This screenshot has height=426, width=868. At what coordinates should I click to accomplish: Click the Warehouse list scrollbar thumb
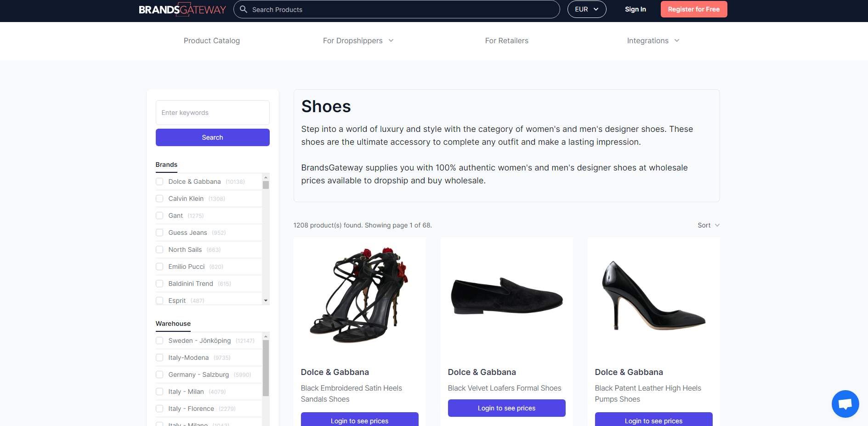[266, 368]
